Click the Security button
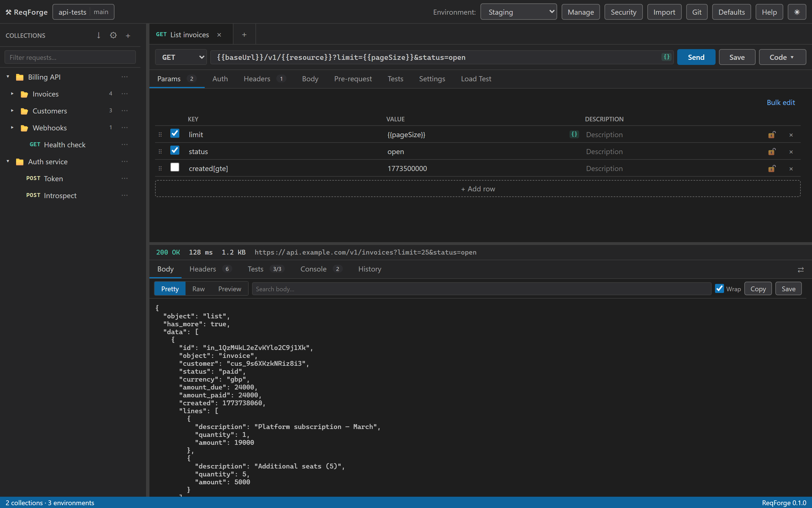Screen dimensions: 812x508 [623, 12]
